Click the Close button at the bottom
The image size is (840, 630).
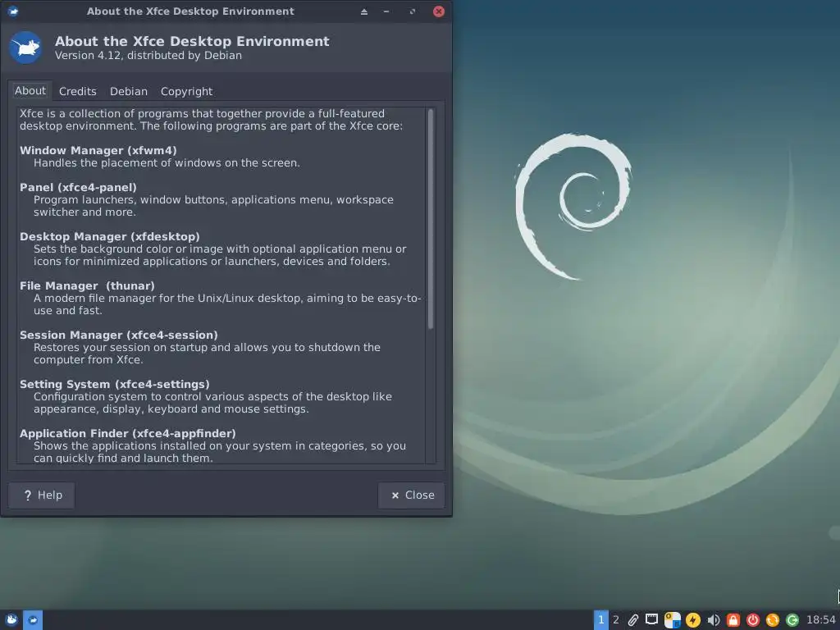(412, 495)
